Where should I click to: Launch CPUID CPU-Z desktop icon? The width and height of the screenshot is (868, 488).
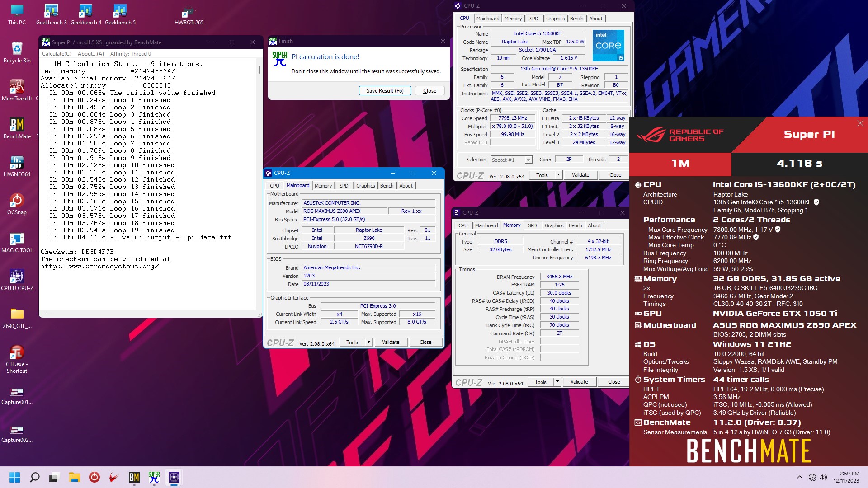(x=17, y=280)
